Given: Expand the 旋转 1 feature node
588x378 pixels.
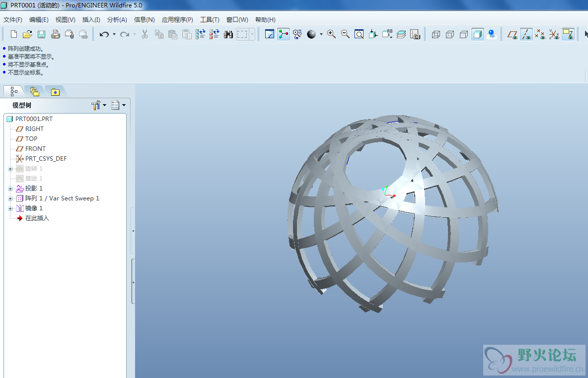Looking at the screenshot, I should (x=10, y=169).
